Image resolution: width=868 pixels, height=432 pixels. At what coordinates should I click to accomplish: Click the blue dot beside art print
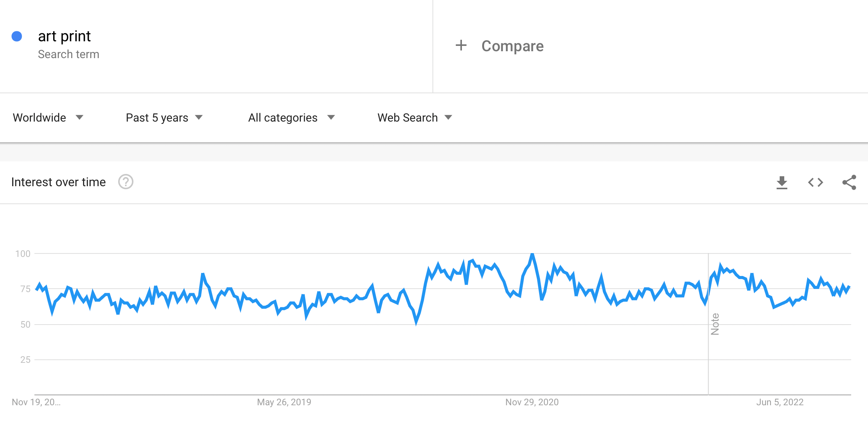[17, 36]
